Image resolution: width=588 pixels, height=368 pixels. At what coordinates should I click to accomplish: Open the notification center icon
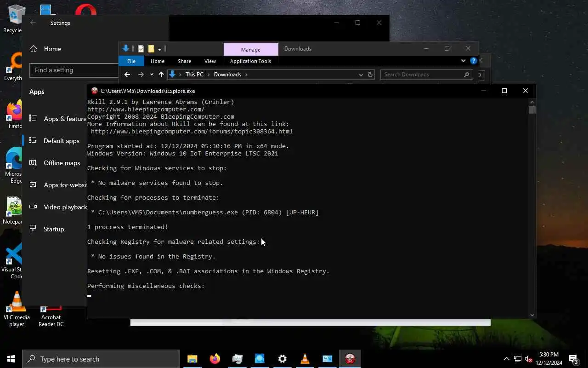click(574, 359)
